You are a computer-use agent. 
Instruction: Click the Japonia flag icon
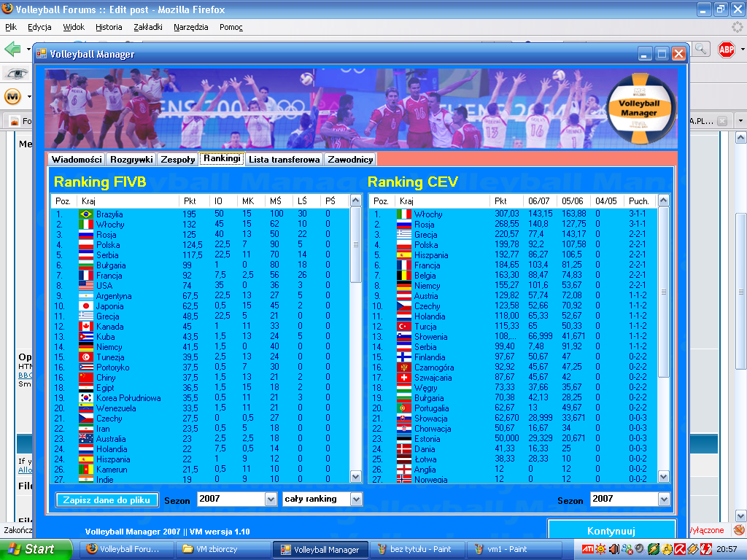(x=86, y=306)
